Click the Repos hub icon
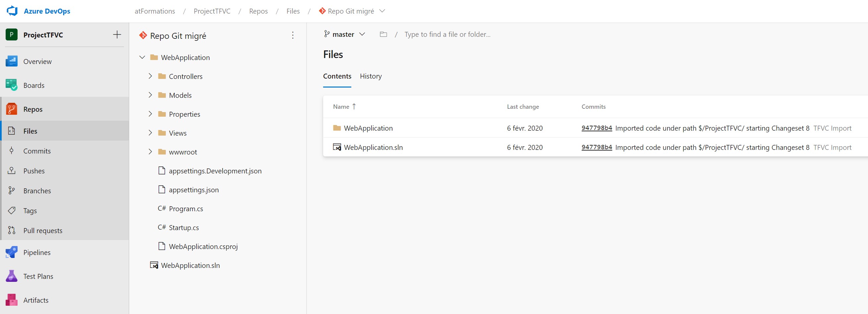This screenshot has height=314, width=868. (12, 109)
